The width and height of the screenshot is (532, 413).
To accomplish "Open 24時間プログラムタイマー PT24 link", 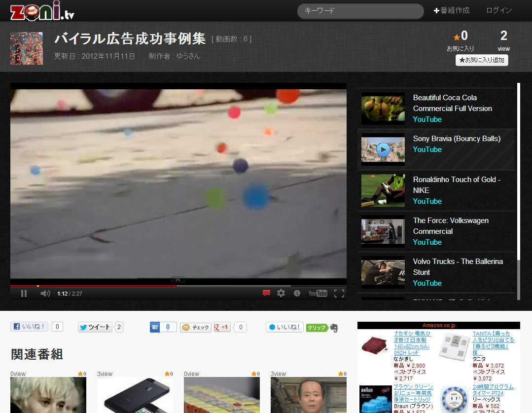I will [493, 390].
